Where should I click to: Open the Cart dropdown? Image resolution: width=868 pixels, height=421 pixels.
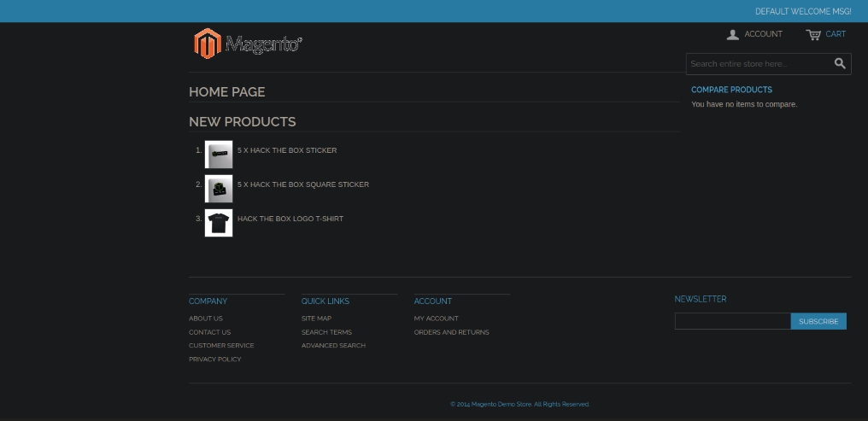826,34
